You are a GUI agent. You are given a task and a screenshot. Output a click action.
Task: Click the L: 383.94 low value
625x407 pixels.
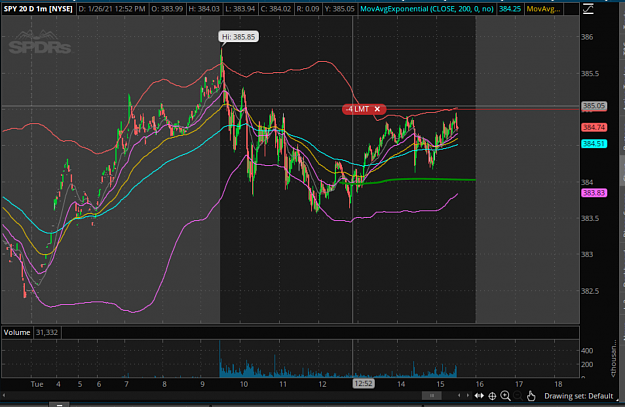(240, 9)
